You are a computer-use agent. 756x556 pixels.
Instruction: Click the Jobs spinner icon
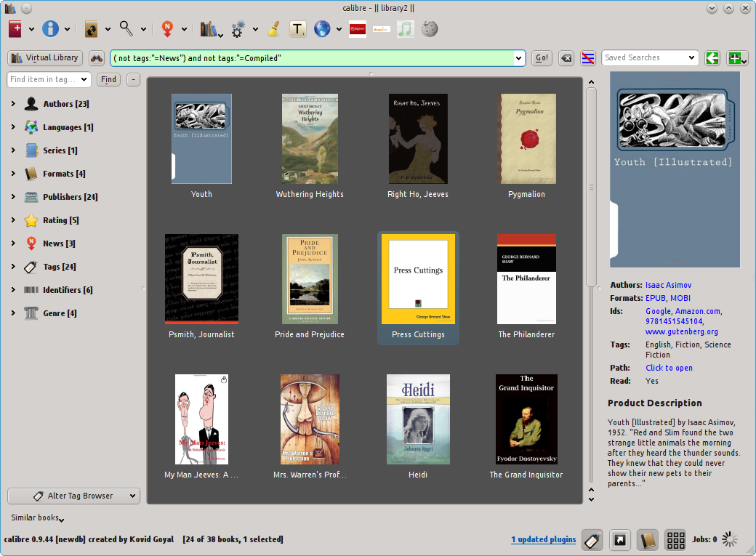730,539
